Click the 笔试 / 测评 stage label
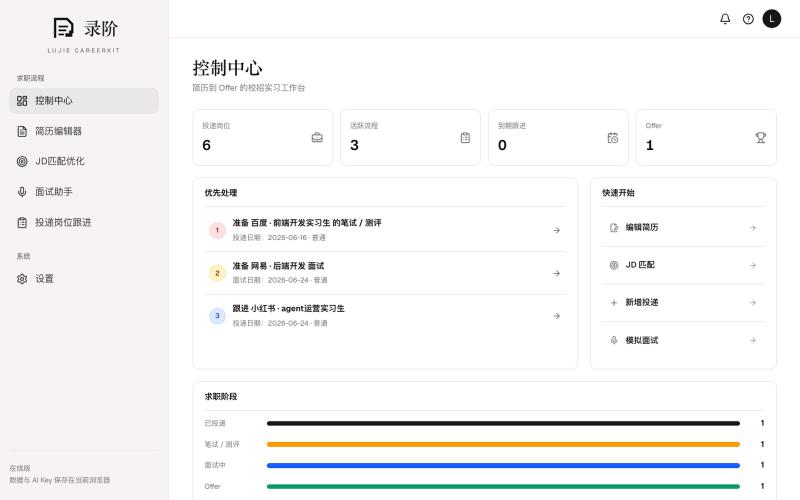 click(x=222, y=444)
